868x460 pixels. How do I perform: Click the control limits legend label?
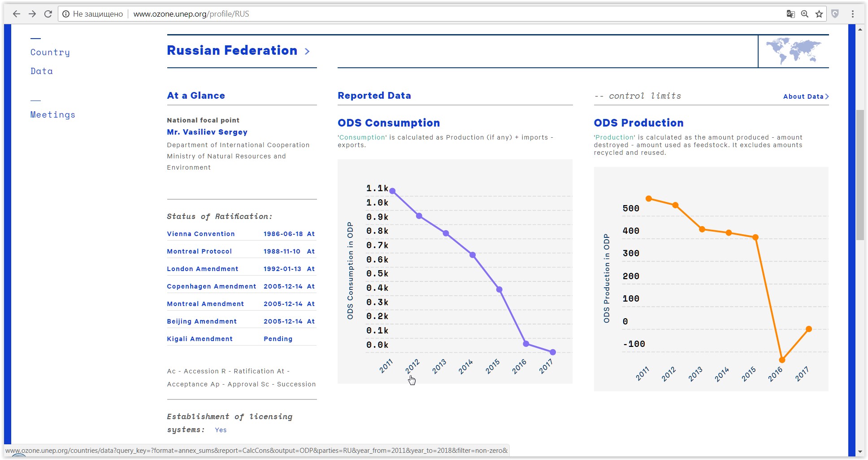638,96
